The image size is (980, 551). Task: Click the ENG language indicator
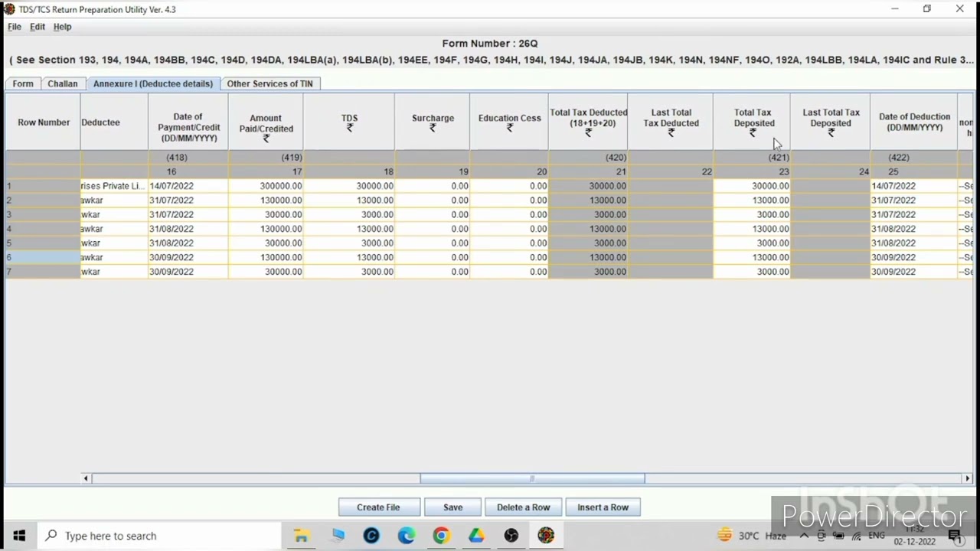[877, 536]
